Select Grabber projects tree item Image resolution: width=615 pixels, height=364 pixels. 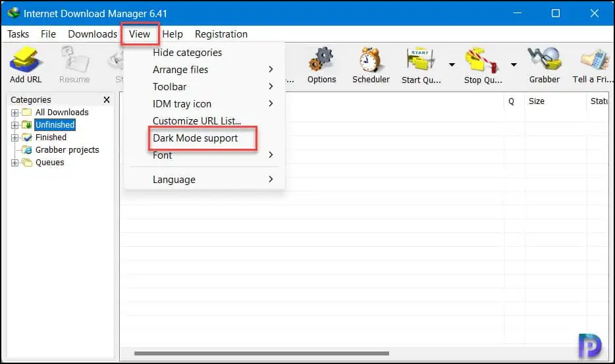pyautogui.click(x=67, y=150)
